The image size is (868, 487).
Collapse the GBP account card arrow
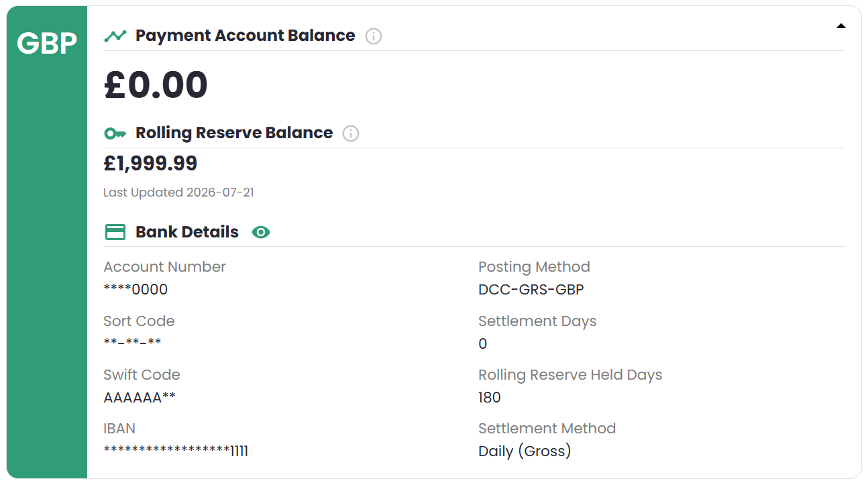(x=840, y=26)
